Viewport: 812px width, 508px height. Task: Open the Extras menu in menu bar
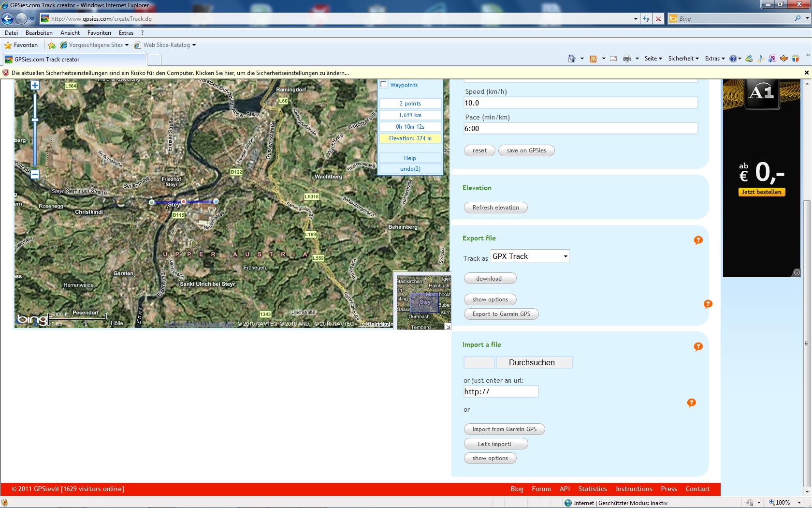point(126,33)
